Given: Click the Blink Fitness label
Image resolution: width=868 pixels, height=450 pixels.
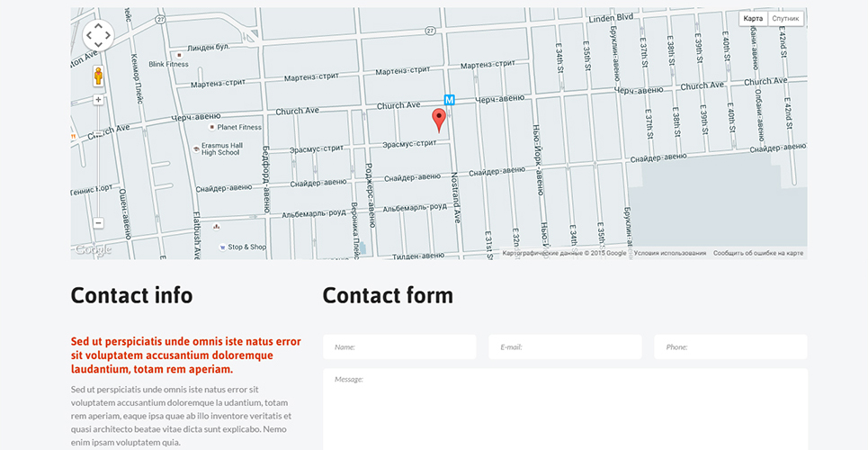Looking at the screenshot, I should pos(169,64).
